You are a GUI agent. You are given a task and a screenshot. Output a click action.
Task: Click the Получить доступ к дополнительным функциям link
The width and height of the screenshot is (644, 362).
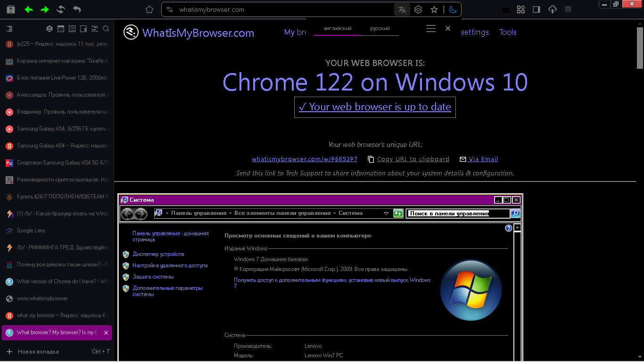[332, 283]
